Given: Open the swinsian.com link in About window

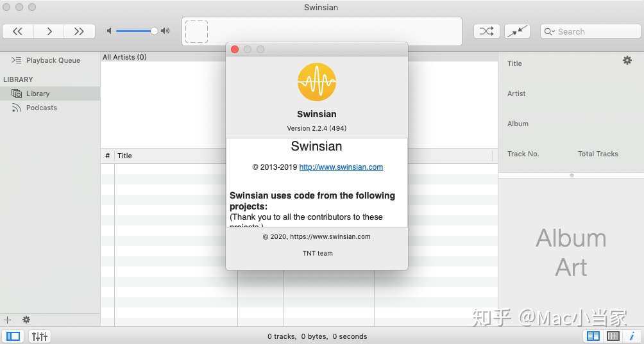Looking at the screenshot, I should pos(341,167).
